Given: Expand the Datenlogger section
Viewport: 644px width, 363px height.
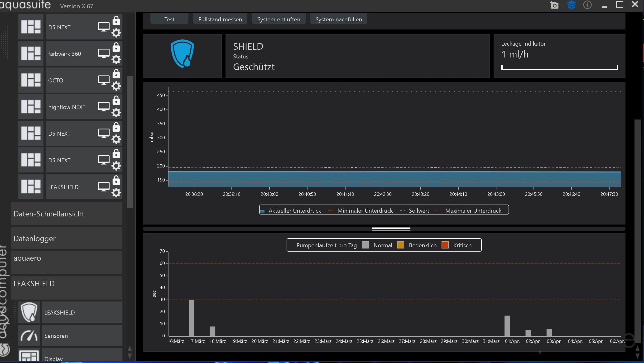Looking at the screenshot, I should point(67,238).
